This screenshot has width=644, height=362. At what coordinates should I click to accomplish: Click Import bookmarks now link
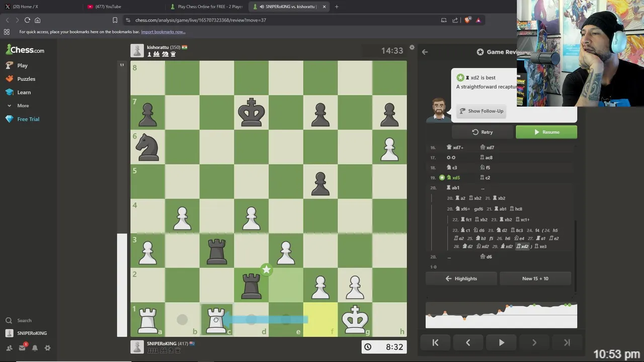[163, 32]
